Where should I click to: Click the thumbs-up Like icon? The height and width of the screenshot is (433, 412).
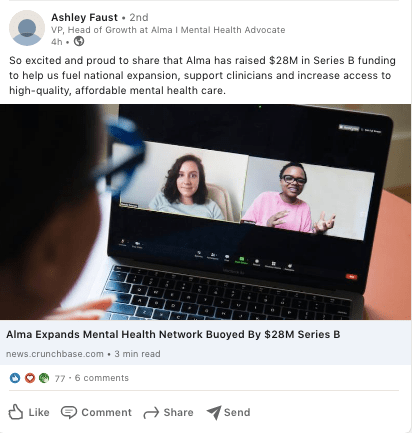(x=16, y=412)
